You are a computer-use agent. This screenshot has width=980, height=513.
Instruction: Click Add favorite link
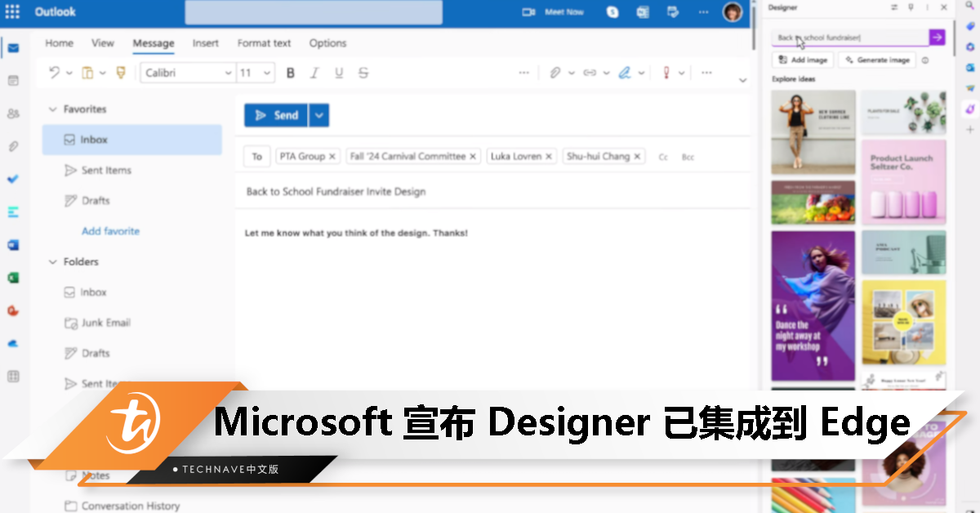click(x=110, y=231)
